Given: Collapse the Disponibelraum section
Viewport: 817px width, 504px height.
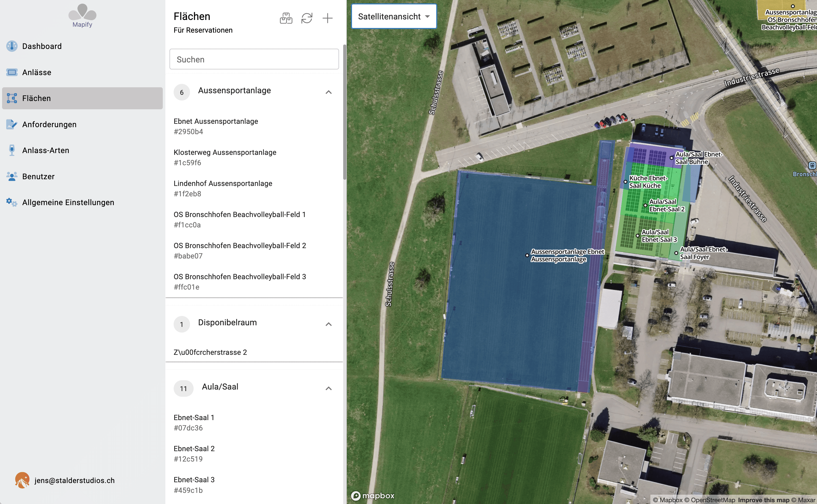Looking at the screenshot, I should [329, 324].
